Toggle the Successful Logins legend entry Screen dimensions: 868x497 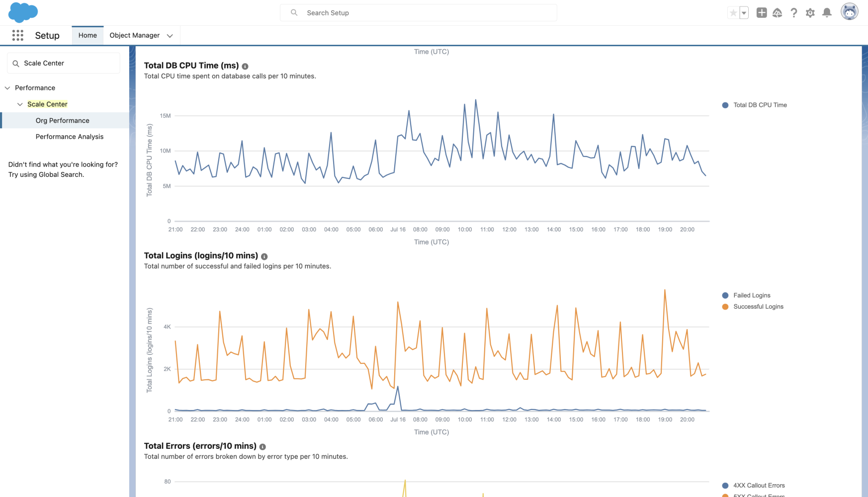[758, 306]
